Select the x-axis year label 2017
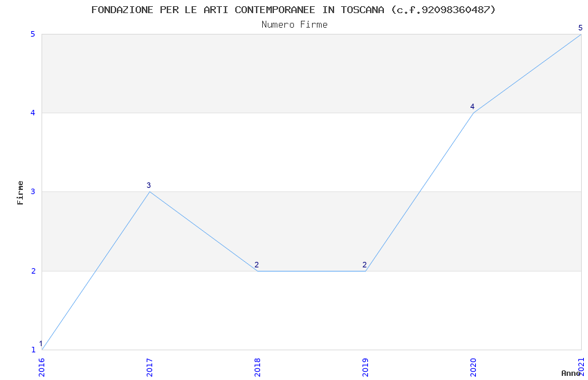The height and width of the screenshot is (380, 588). [149, 368]
